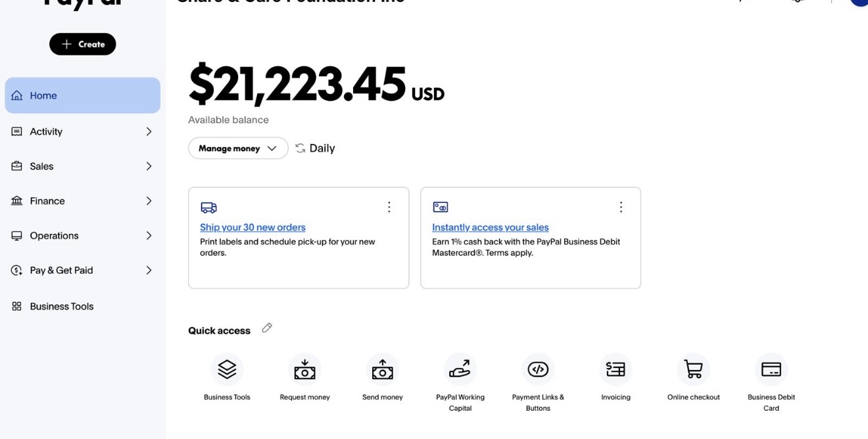Open Instantly access your sales link
This screenshot has width=868, height=439.
(x=491, y=227)
